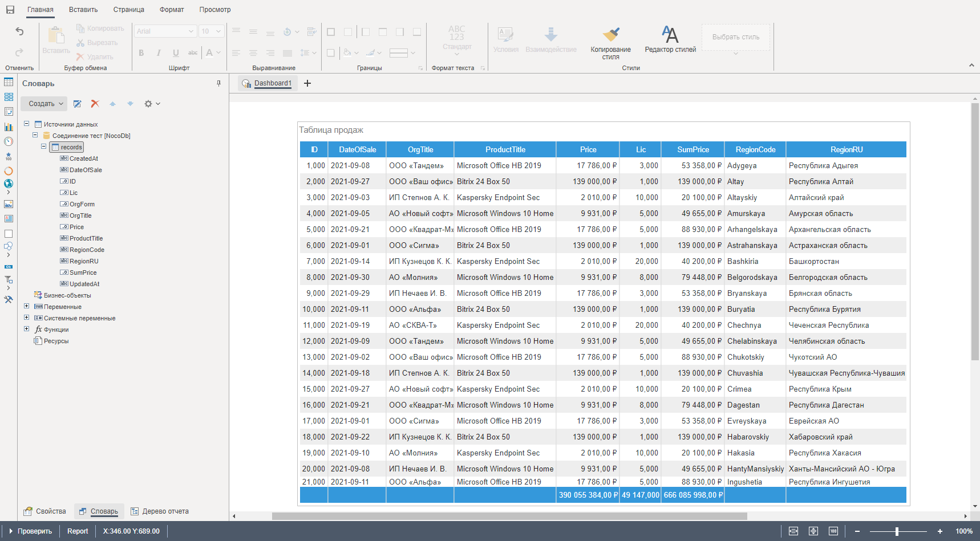980x541 pixels.
Task: Expand the Переменные tree node
Action: pos(26,306)
